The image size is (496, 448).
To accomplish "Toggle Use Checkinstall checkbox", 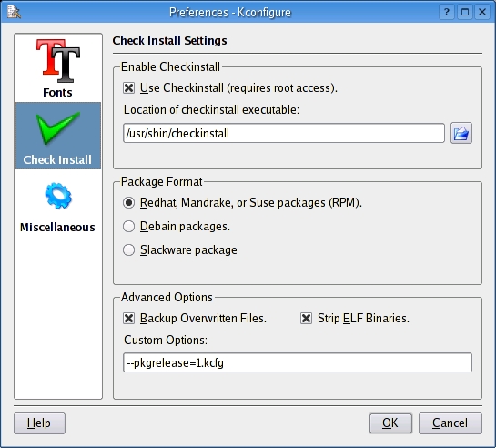I will tap(128, 88).
